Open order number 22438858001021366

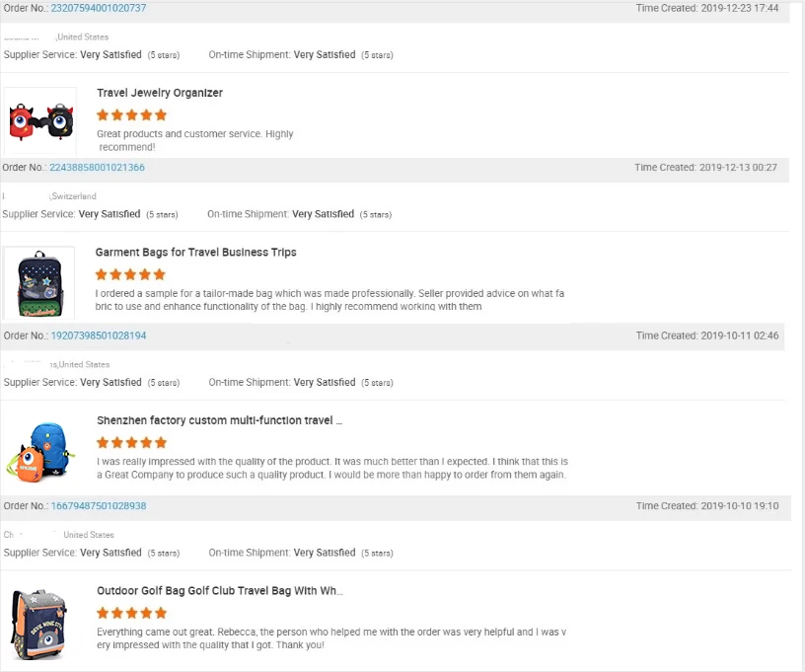coord(97,168)
